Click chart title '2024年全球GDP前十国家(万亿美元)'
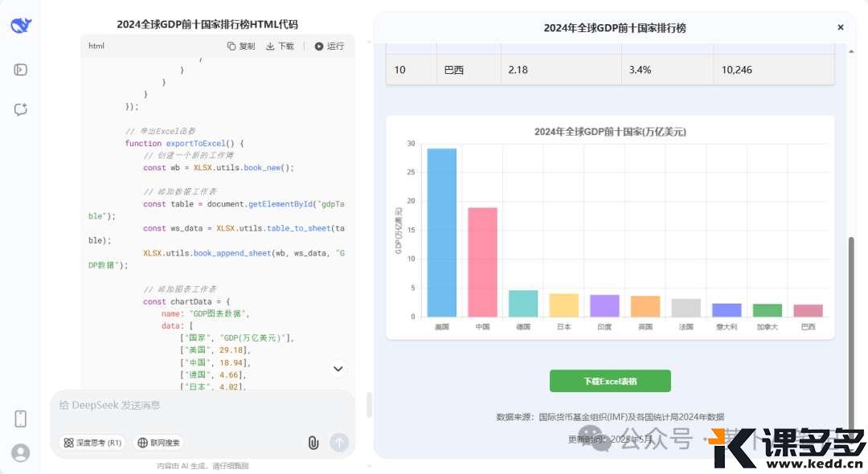 [x=610, y=132]
